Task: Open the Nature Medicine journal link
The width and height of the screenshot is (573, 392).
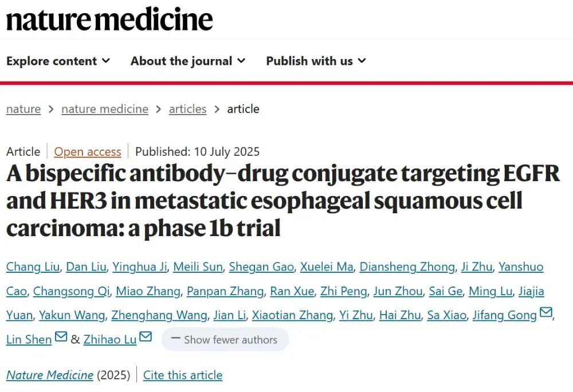Action: 50,375
